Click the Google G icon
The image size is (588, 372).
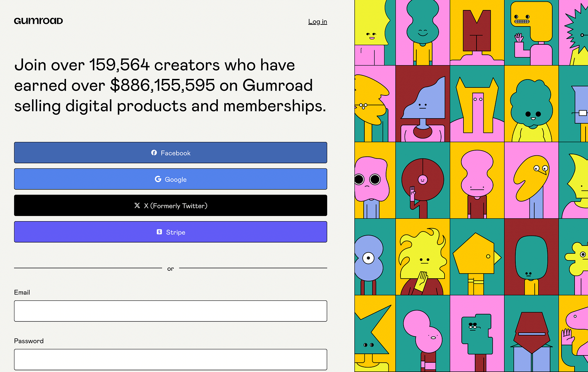[x=158, y=179]
